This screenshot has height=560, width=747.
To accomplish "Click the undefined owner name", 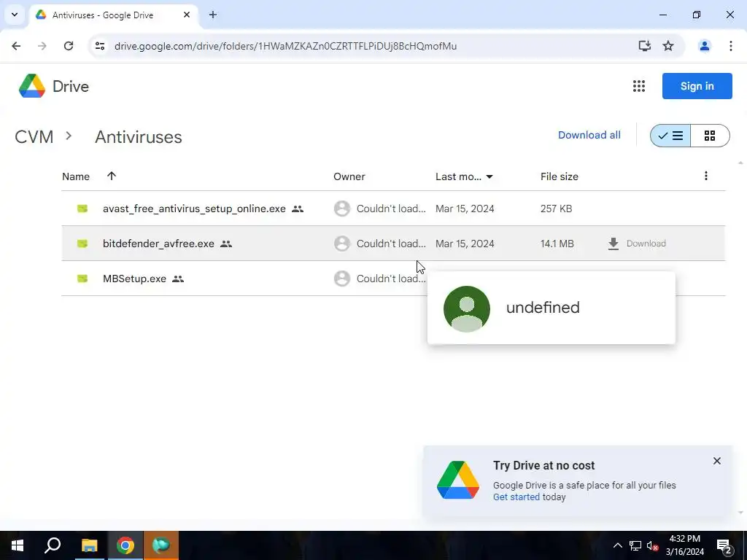I will 543,308.
